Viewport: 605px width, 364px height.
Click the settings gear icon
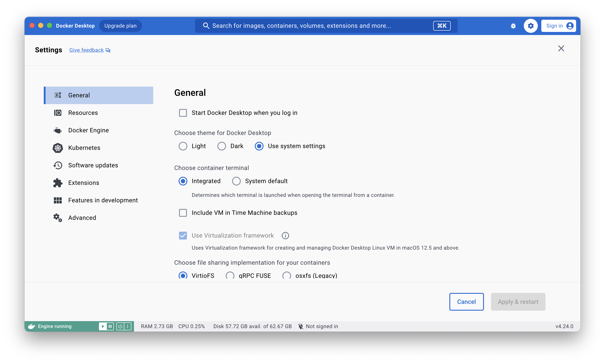(x=531, y=26)
